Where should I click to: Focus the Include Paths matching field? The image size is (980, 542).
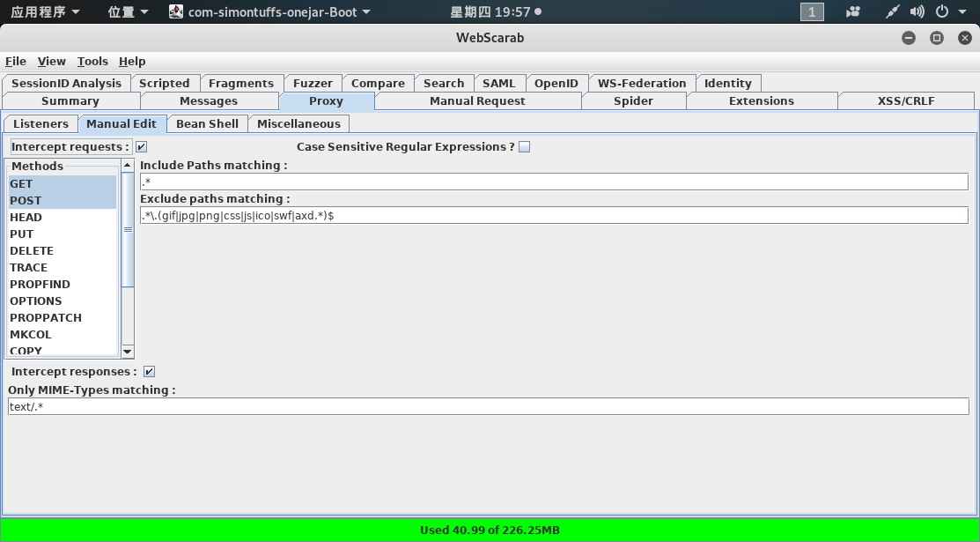[554, 182]
